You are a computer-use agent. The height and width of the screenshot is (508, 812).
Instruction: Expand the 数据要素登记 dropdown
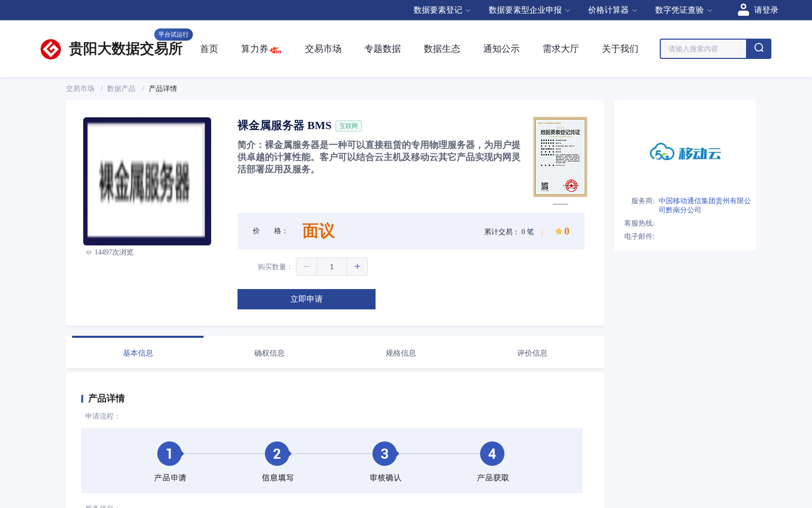coord(442,10)
